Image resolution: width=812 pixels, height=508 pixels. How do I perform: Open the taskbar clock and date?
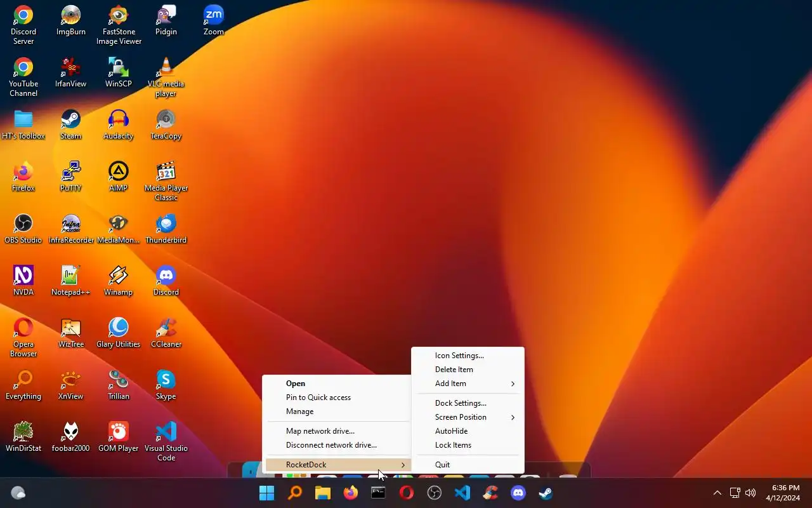pos(782,493)
